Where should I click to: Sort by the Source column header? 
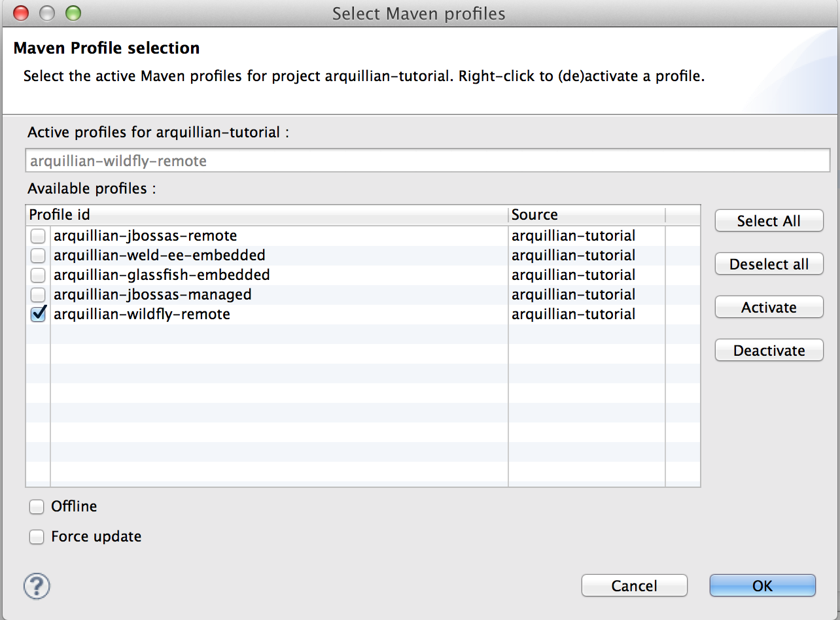(587, 215)
